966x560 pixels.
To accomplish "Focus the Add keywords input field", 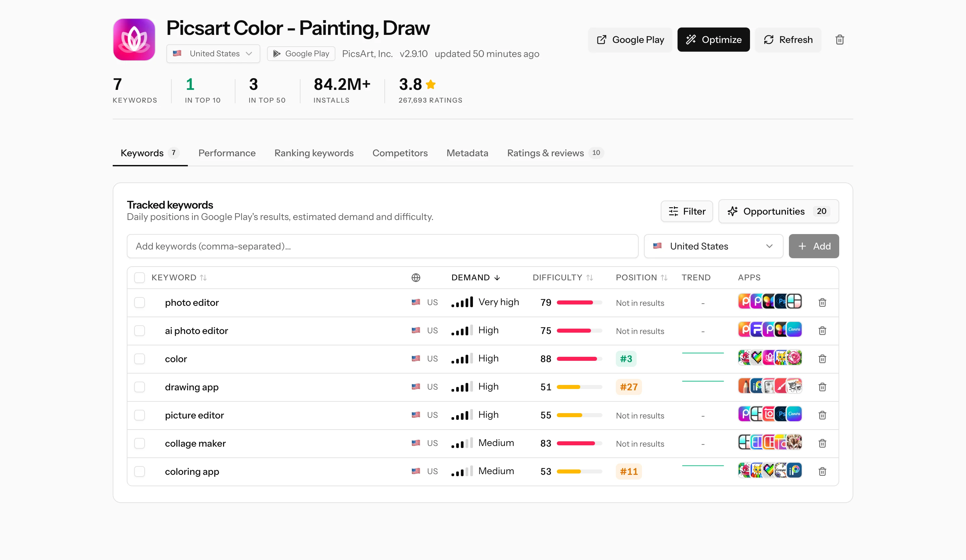I will click(x=382, y=246).
